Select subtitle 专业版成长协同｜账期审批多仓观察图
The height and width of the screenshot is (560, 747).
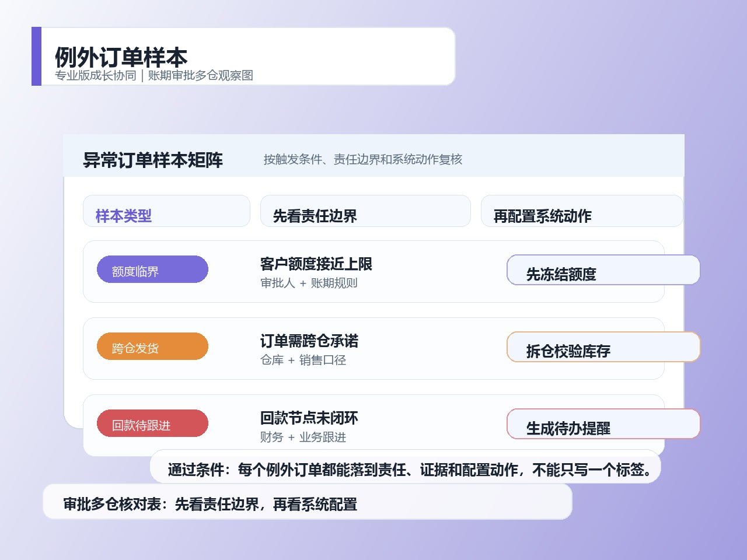tap(154, 75)
